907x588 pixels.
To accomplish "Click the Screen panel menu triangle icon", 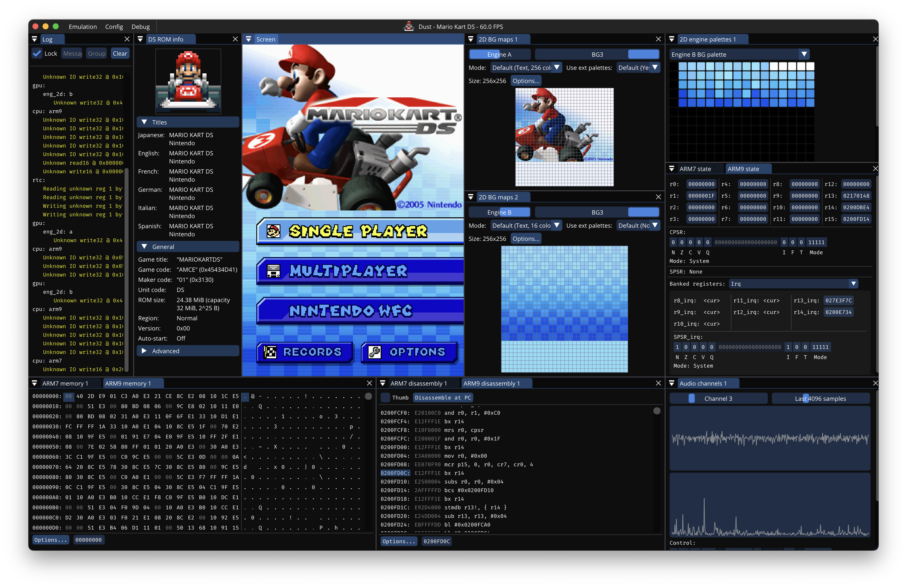I will click(x=249, y=39).
